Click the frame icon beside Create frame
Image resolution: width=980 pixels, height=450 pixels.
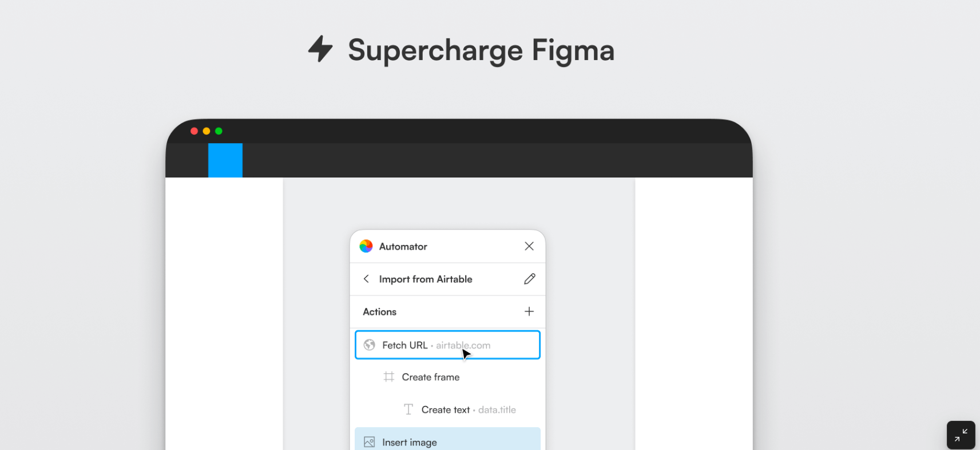pos(389,377)
